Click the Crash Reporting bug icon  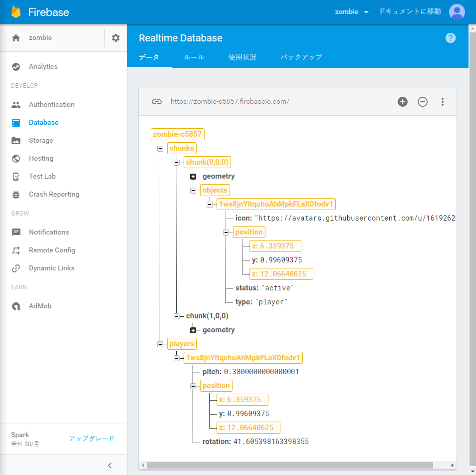16,195
